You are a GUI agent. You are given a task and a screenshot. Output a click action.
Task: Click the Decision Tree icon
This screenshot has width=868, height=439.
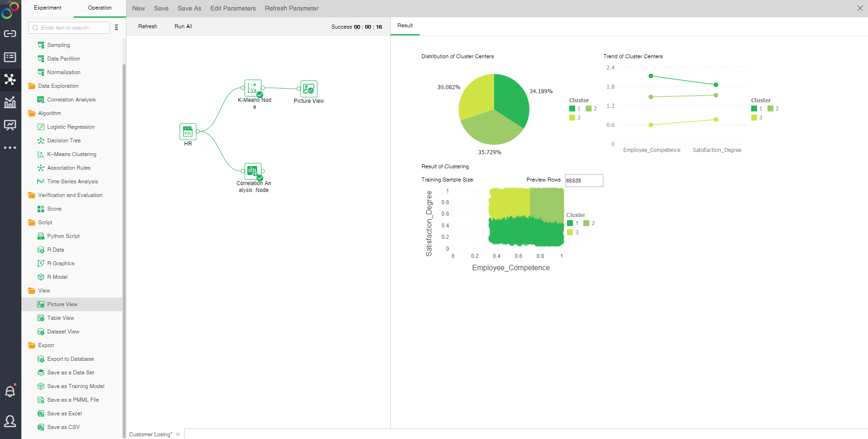tap(41, 141)
